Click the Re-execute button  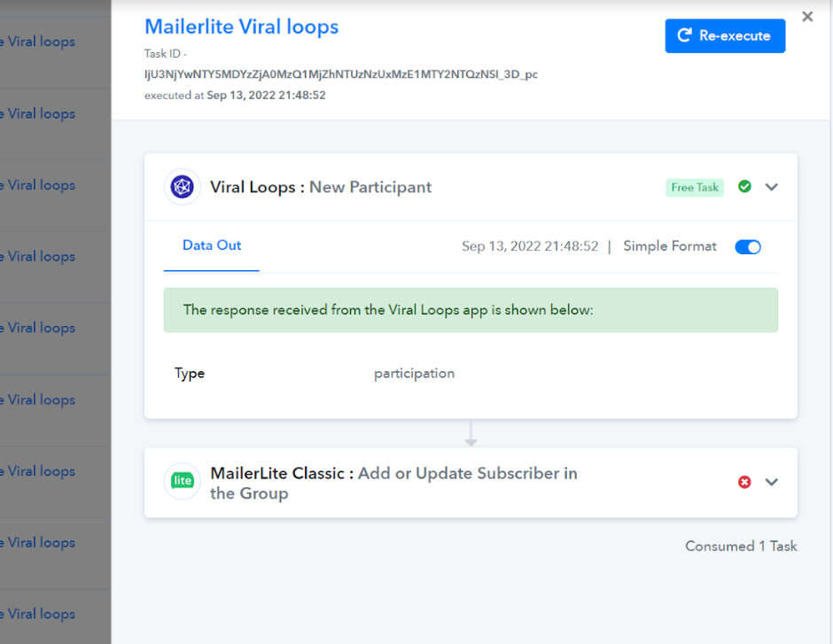tap(725, 35)
